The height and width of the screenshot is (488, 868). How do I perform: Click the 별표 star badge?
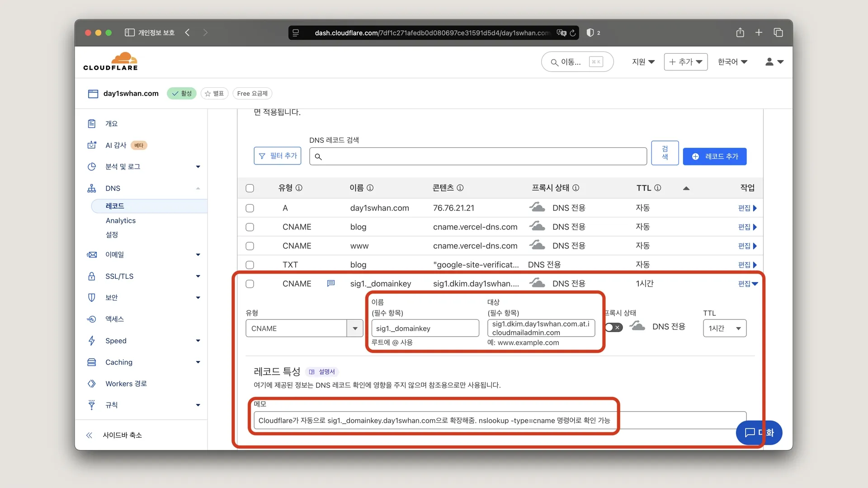[x=214, y=94]
